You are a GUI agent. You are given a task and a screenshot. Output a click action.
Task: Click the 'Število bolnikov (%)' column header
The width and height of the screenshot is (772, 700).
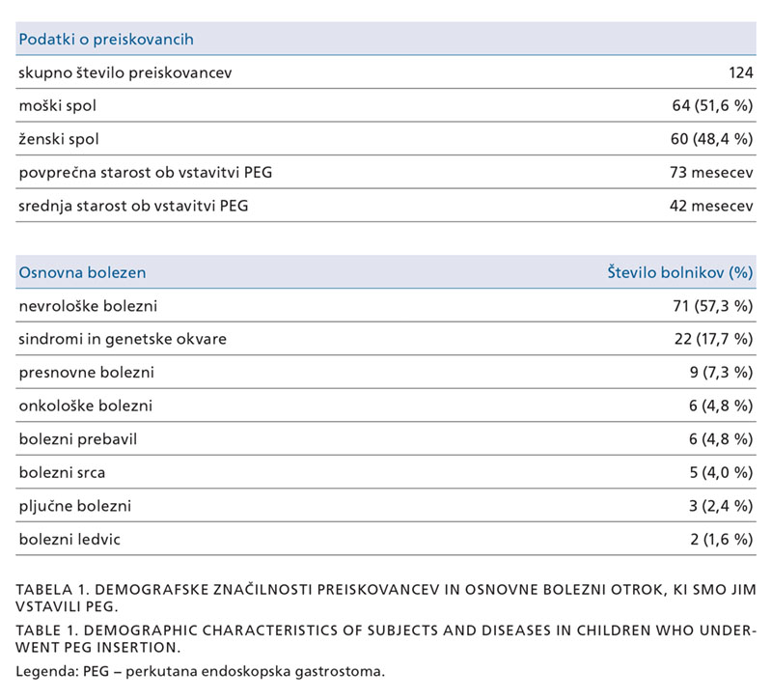pyautogui.click(x=680, y=272)
